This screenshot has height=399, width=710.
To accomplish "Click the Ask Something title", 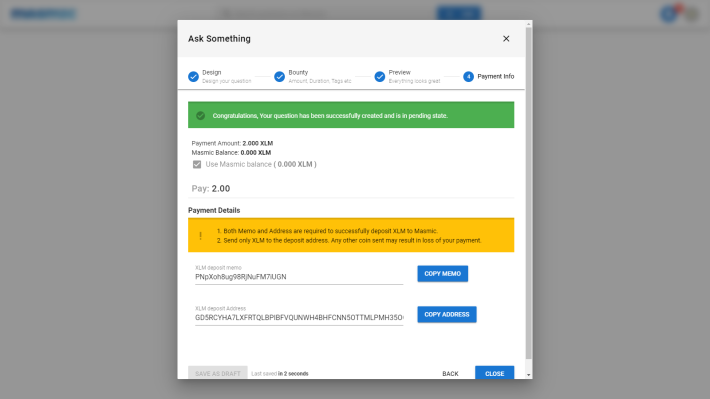I will (x=219, y=38).
